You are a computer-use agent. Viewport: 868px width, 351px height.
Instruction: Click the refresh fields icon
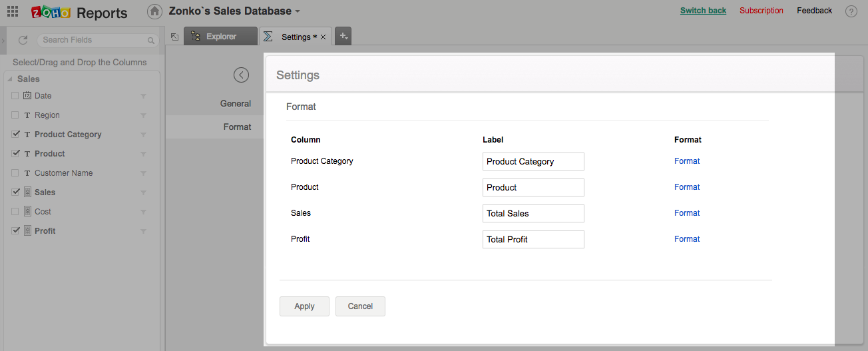pos(23,40)
